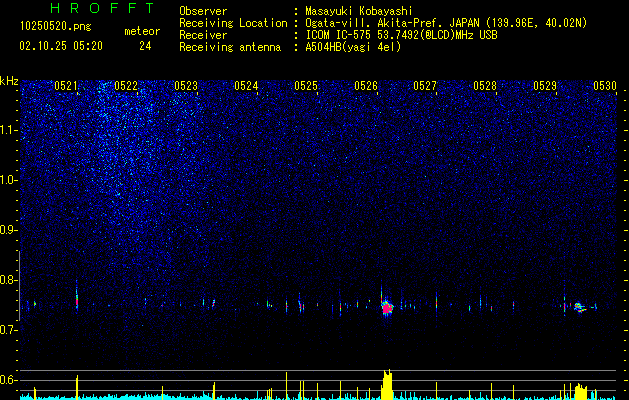Click the 0529 time marker
Screen dimensions: 629x400
(x=545, y=86)
